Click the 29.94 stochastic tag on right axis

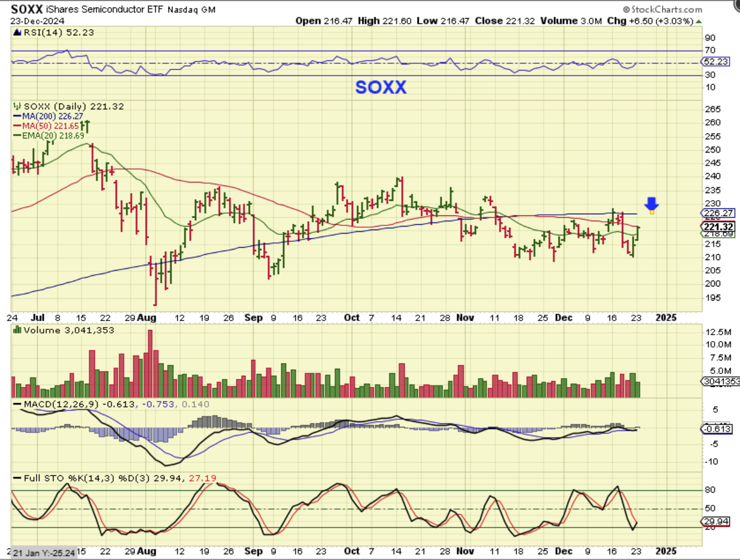pyautogui.click(x=716, y=521)
